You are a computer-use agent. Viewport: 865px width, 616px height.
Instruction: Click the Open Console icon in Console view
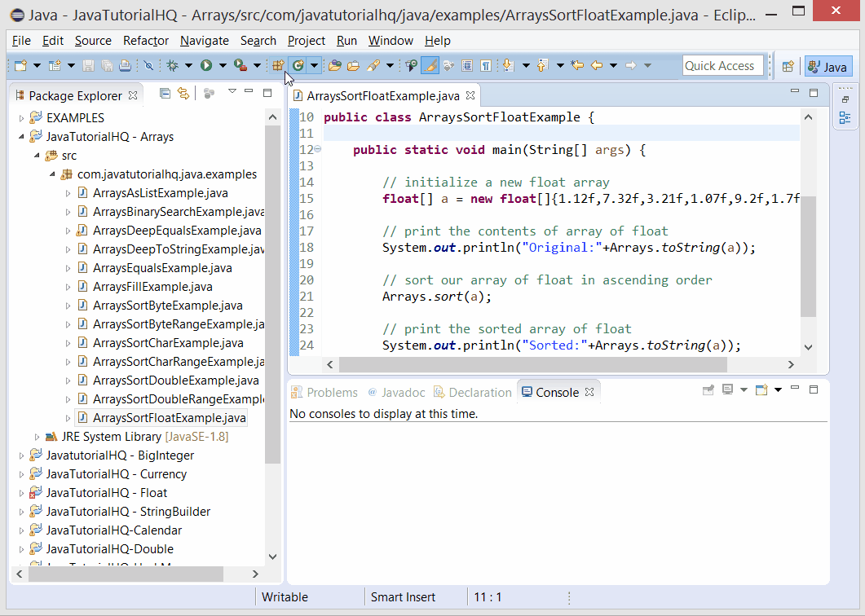761,390
